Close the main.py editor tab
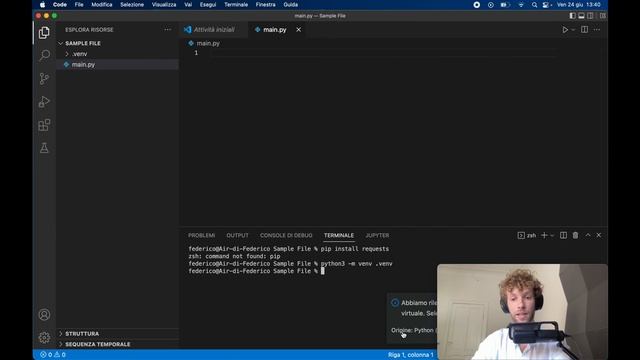Image resolution: width=640 pixels, height=360 pixels. (x=298, y=30)
